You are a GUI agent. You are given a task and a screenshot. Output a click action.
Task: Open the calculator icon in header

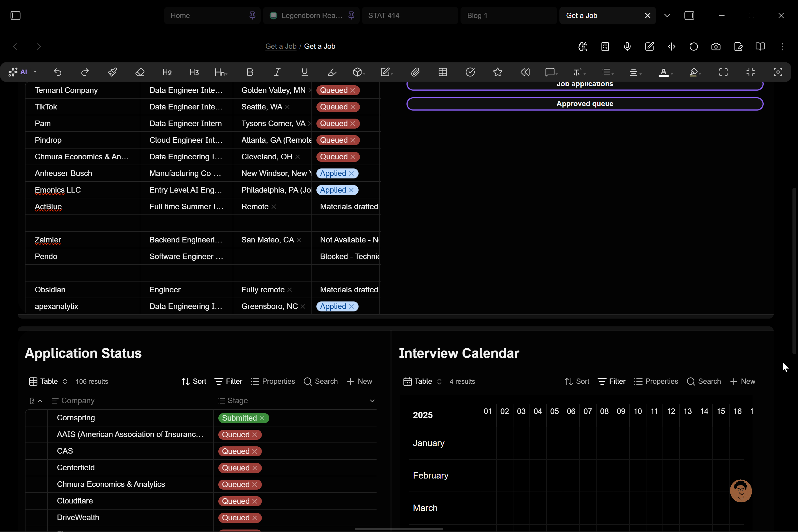(x=605, y=47)
